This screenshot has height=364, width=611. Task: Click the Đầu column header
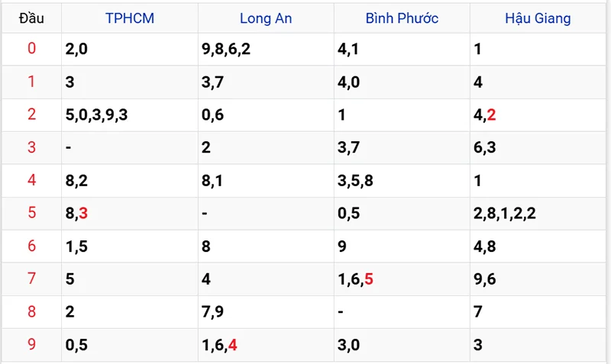pyautogui.click(x=31, y=18)
